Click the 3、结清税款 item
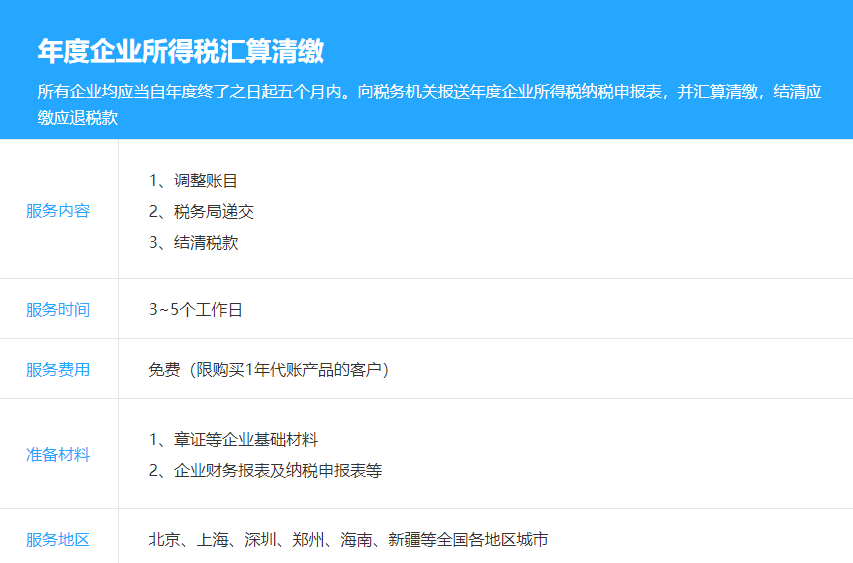The image size is (853, 563). (193, 243)
